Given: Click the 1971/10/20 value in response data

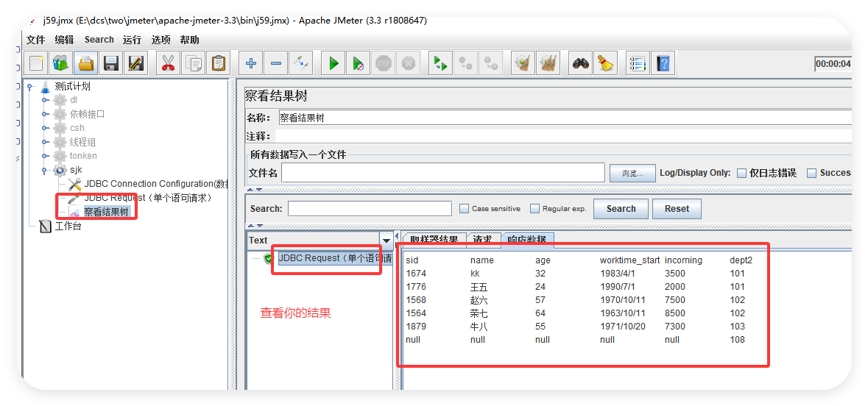Looking at the screenshot, I should click(x=623, y=327).
